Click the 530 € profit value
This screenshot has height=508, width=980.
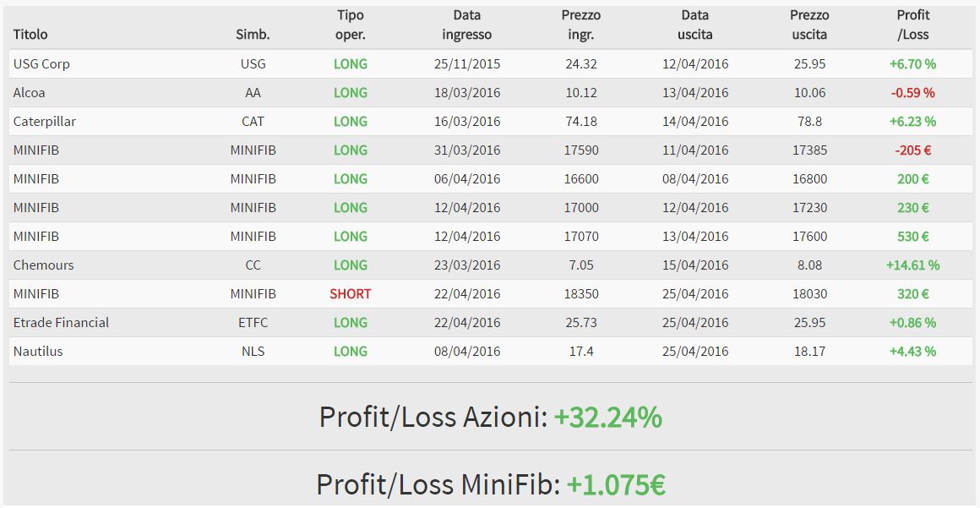(912, 237)
